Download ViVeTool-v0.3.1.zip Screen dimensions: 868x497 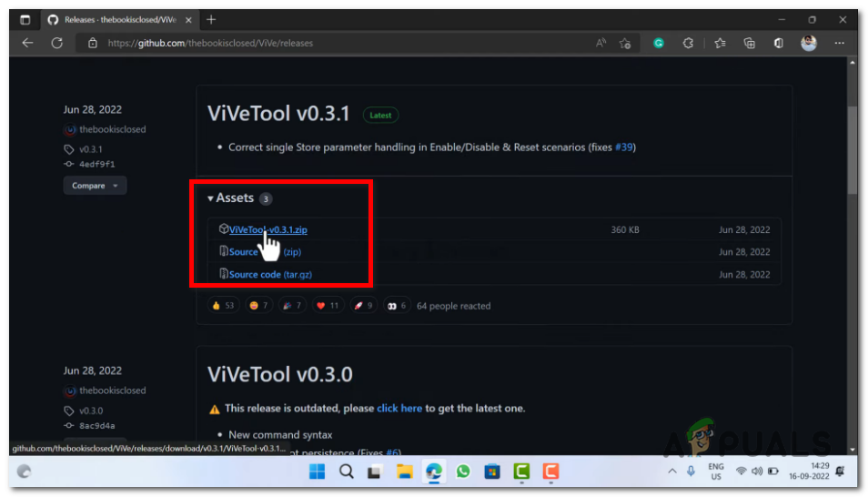click(267, 229)
